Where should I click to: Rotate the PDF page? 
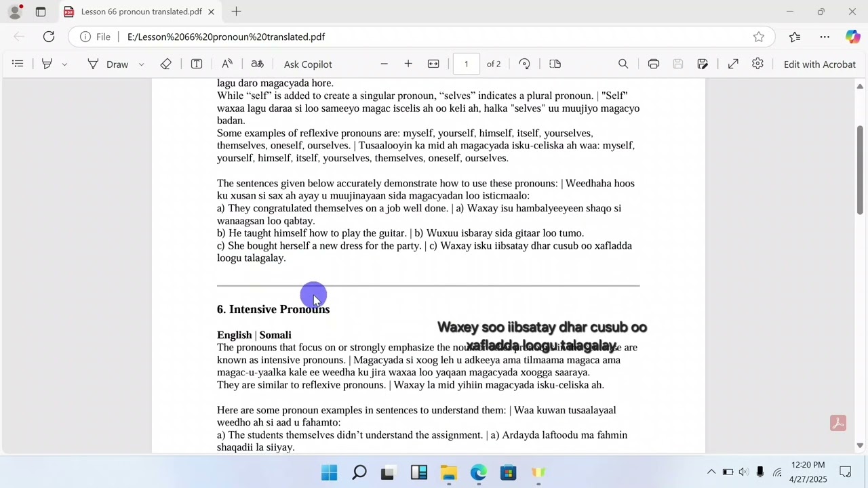(x=524, y=64)
